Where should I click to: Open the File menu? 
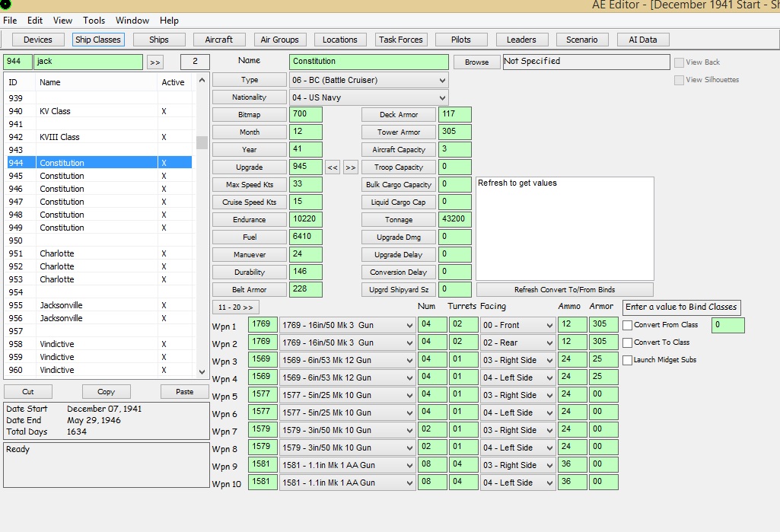[10, 21]
